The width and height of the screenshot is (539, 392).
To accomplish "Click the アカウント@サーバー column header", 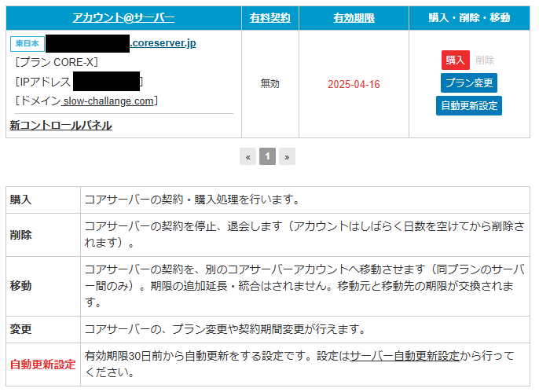I will 123,17.
